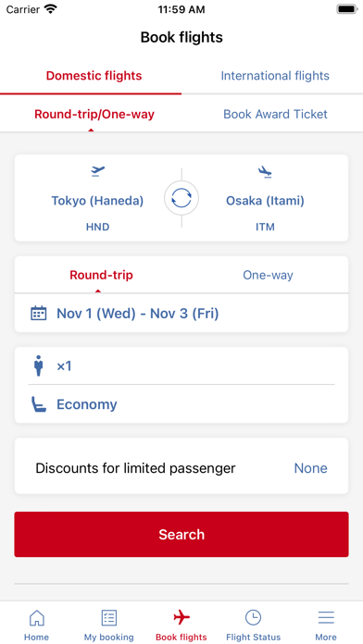
Task: Select the Round-trip option
Action: pyautogui.click(x=101, y=275)
